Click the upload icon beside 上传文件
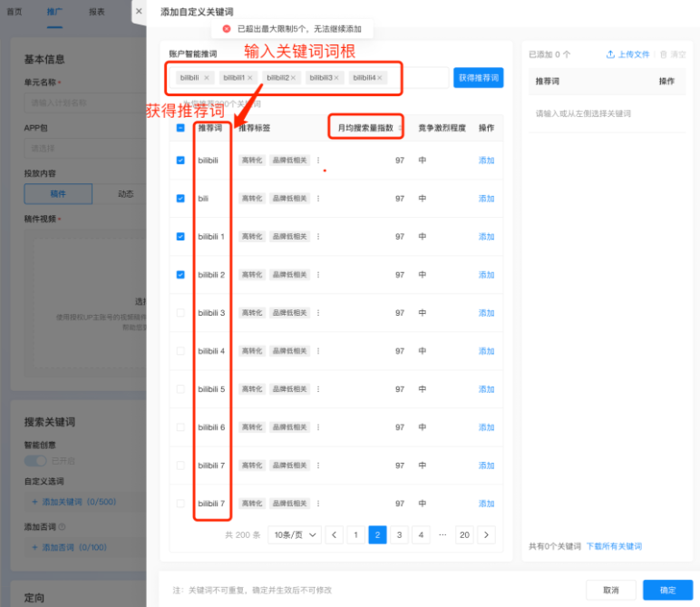 point(610,54)
